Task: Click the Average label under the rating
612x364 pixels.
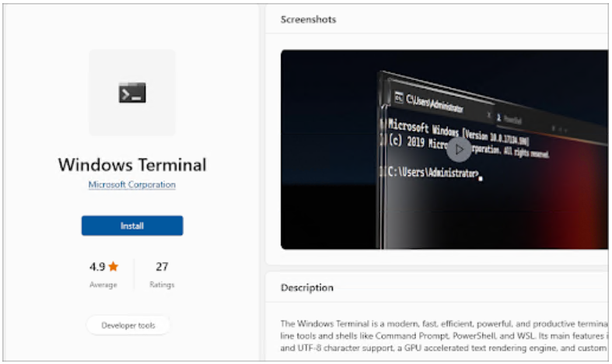Action: [x=103, y=285]
